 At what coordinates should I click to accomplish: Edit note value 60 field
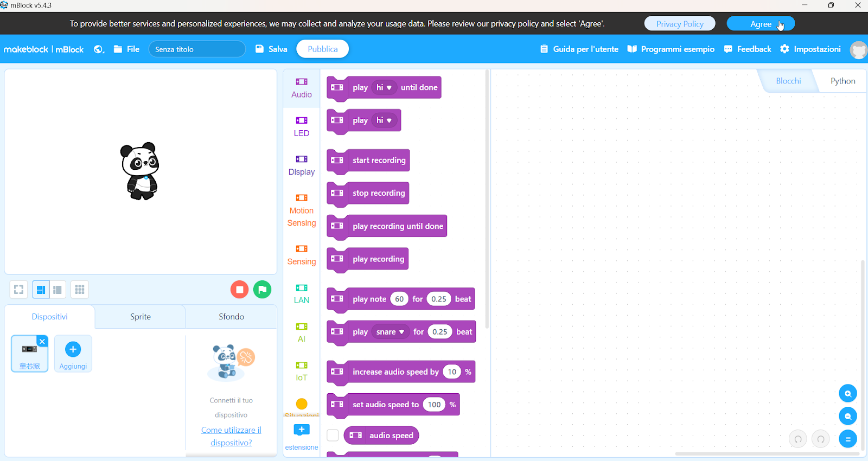(x=399, y=299)
